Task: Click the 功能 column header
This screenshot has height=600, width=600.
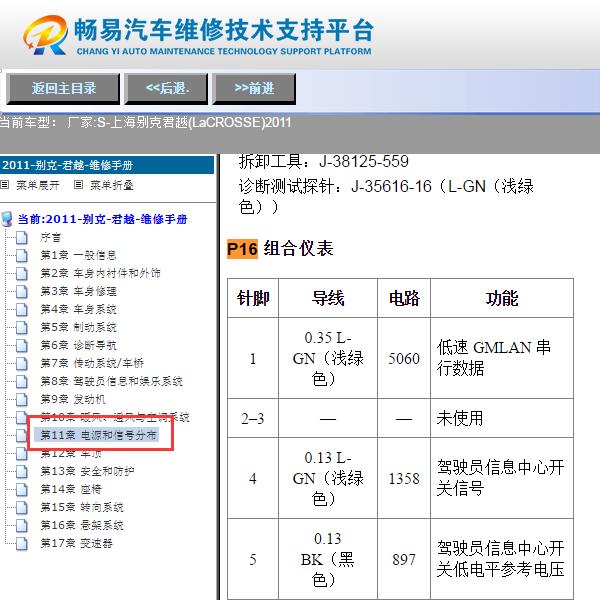Action: tap(502, 298)
